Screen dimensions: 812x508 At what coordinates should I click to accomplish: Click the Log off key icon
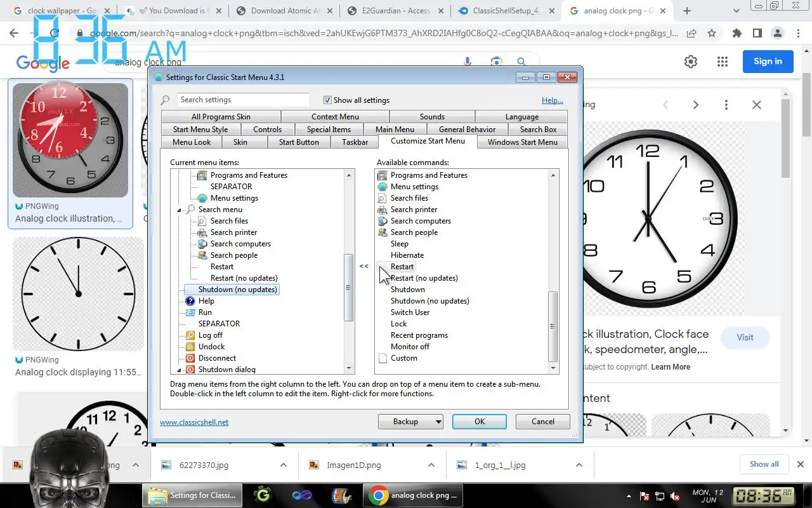click(190, 335)
